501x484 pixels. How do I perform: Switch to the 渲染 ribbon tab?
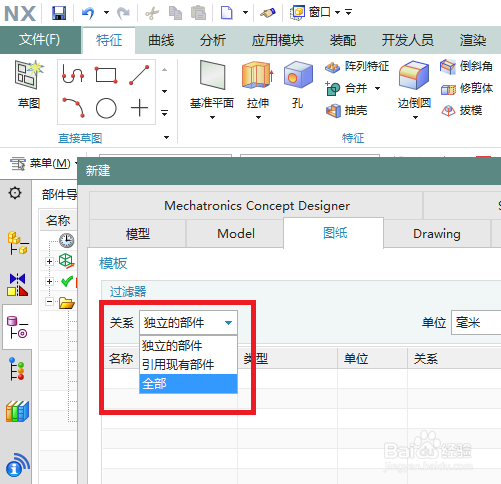pyautogui.click(x=473, y=40)
